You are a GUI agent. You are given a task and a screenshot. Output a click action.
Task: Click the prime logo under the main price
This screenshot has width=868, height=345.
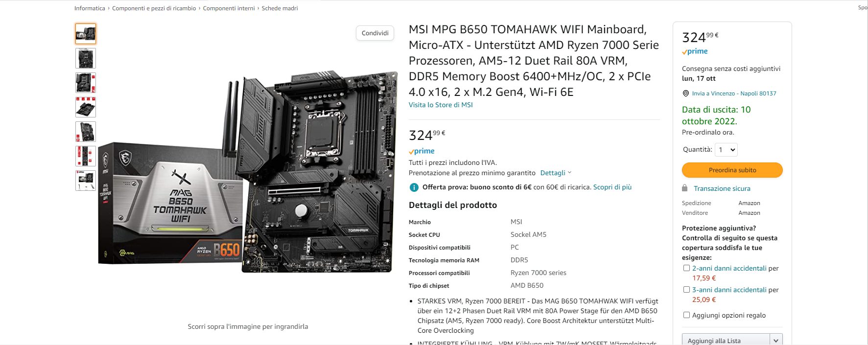click(422, 151)
